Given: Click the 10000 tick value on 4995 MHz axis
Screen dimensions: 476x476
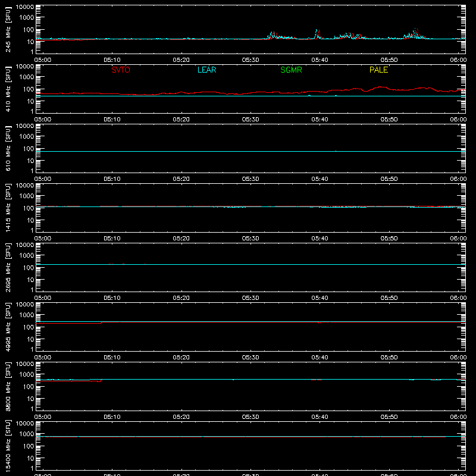Looking at the screenshot, I should click(25, 305).
